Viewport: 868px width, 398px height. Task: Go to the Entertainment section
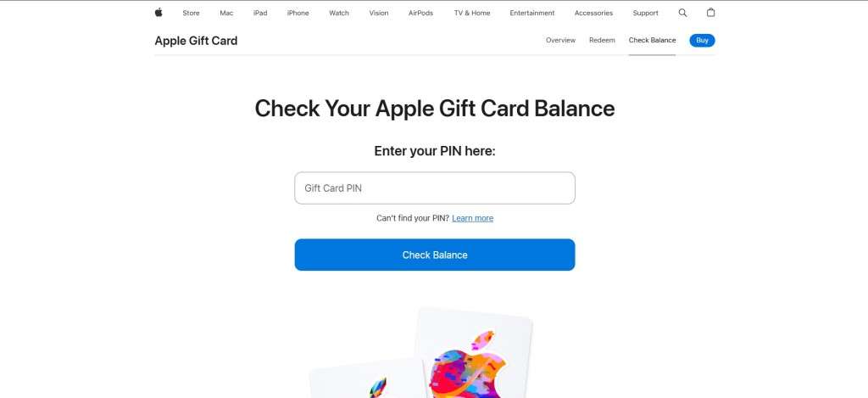click(532, 13)
